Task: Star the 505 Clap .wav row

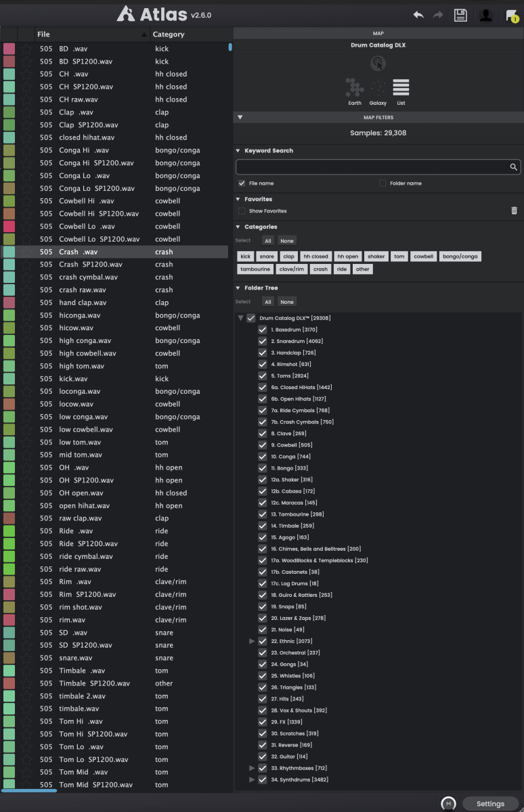Action: point(26,112)
